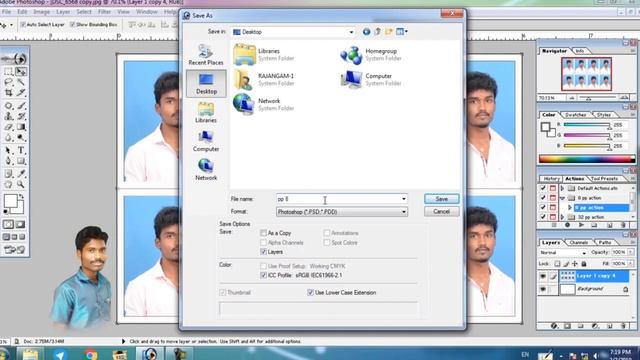640x360 pixels.
Task: Select the Hand tool
Action: click(8, 185)
